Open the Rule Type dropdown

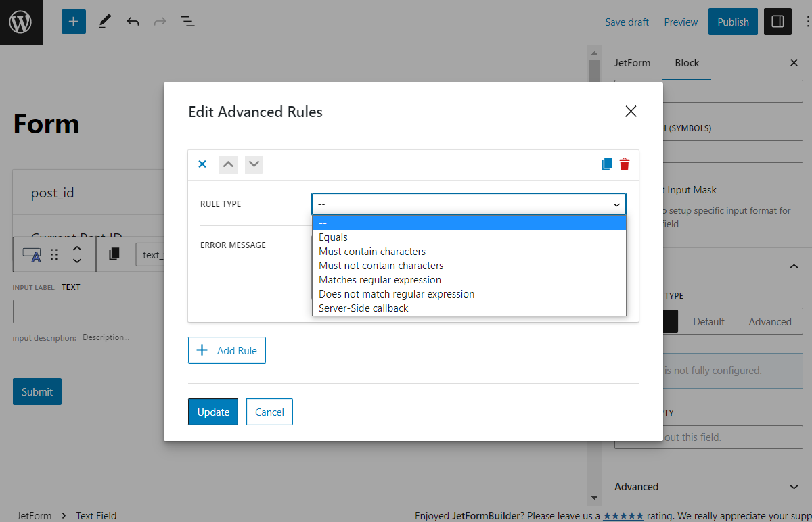coord(468,204)
